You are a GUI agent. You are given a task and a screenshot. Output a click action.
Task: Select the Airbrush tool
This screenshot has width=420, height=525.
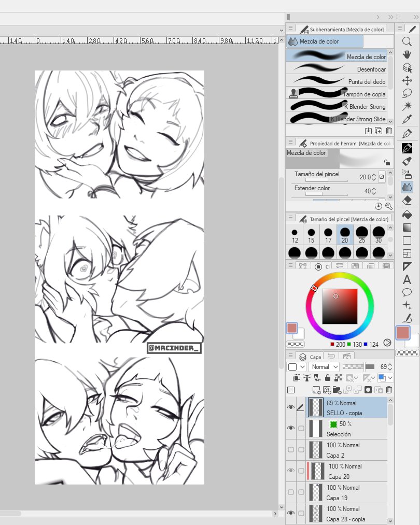[407, 174]
